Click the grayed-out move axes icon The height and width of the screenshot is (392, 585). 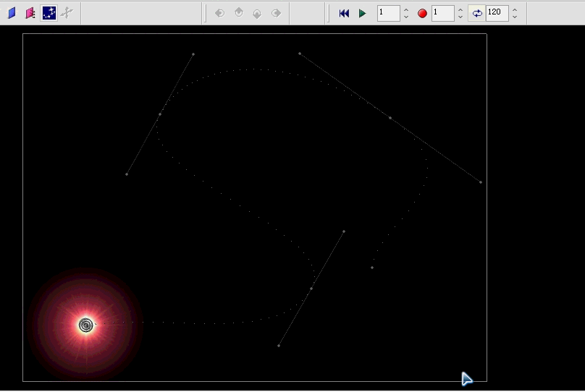(x=67, y=13)
